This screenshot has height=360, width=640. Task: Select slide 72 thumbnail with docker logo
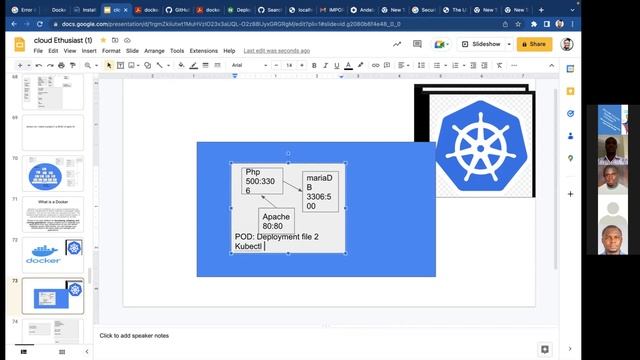(53, 255)
